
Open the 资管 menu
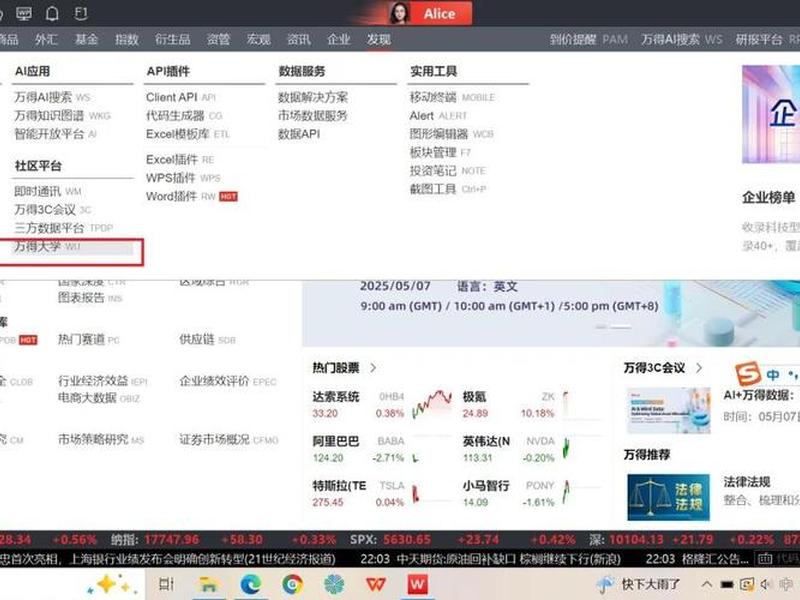click(218, 39)
